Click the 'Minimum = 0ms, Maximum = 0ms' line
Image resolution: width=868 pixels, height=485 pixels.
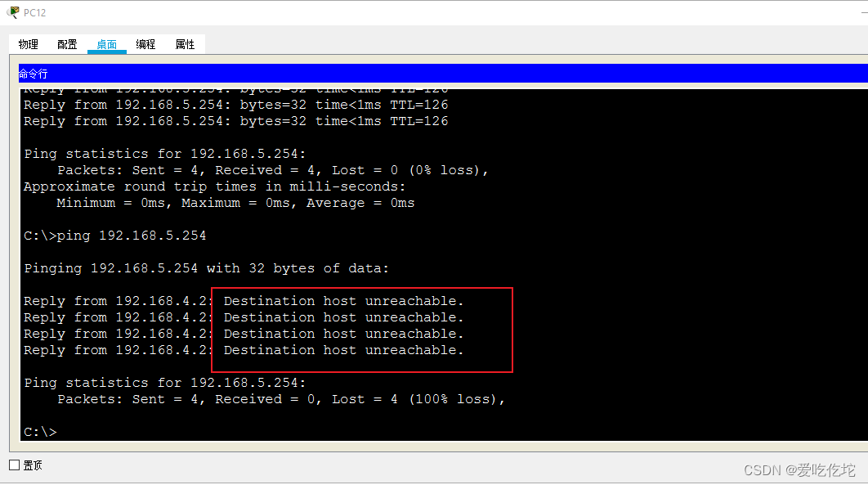click(235, 203)
